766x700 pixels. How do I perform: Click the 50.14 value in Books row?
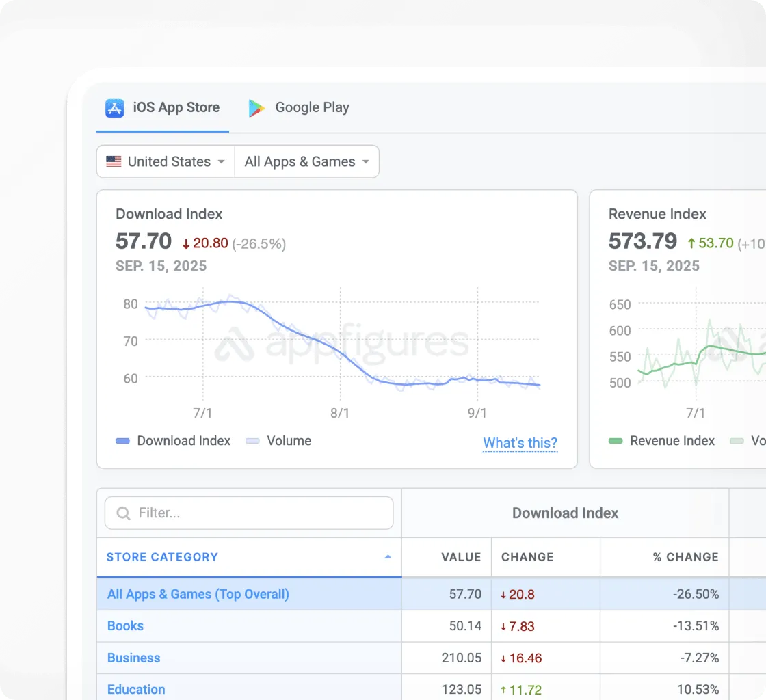[466, 625]
